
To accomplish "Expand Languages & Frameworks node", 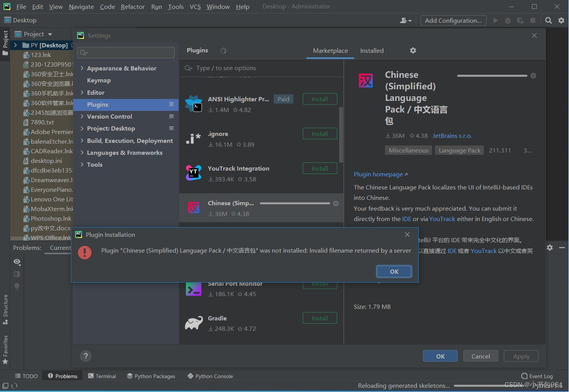I will point(82,152).
